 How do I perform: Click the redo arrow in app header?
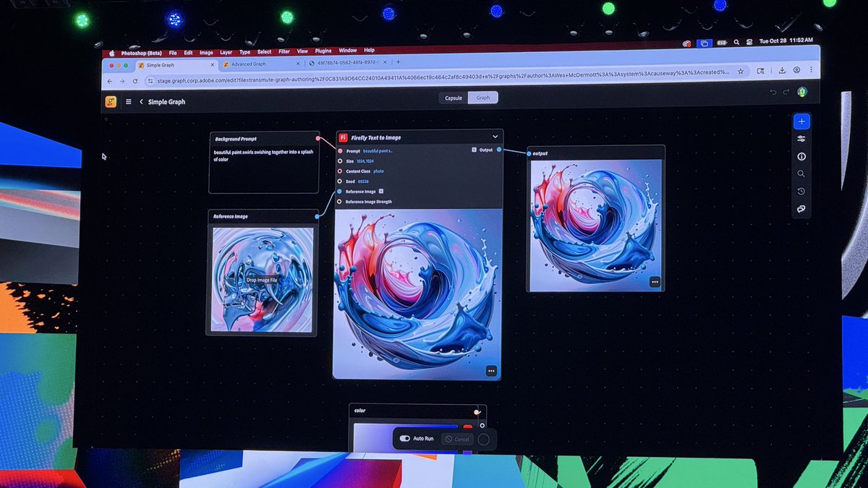click(786, 92)
